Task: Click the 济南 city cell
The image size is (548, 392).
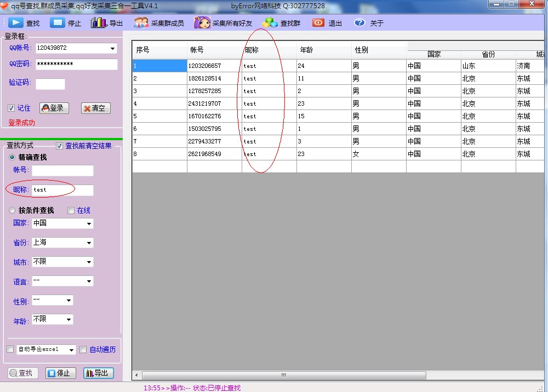Action: tap(530, 66)
